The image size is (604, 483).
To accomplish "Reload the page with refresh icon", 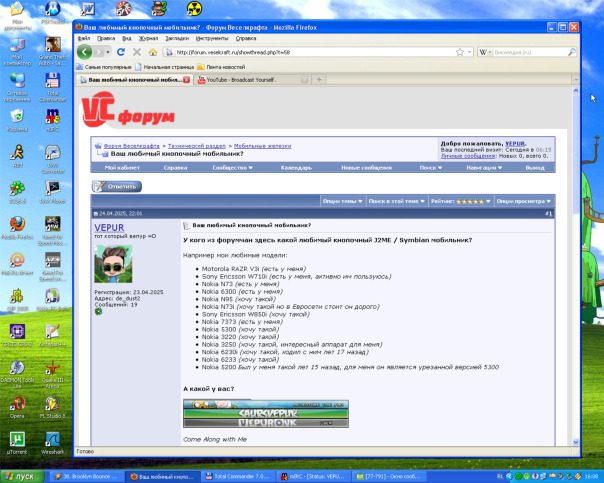I will (x=121, y=52).
